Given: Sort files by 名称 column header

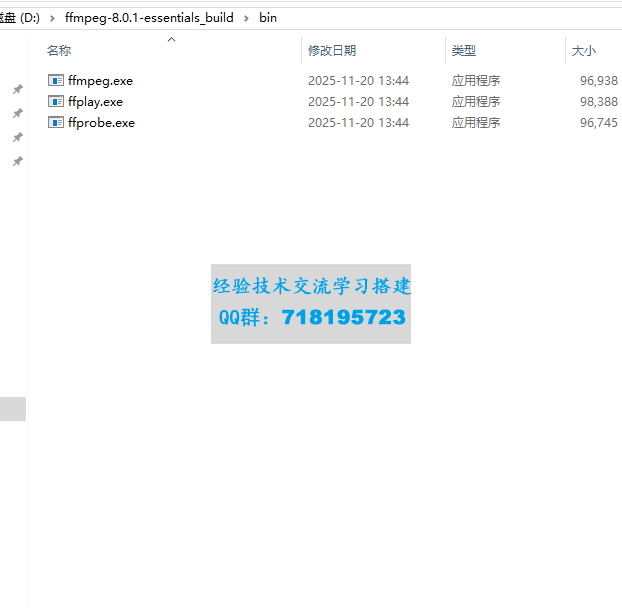Looking at the screenshot, I should point(59,51).
